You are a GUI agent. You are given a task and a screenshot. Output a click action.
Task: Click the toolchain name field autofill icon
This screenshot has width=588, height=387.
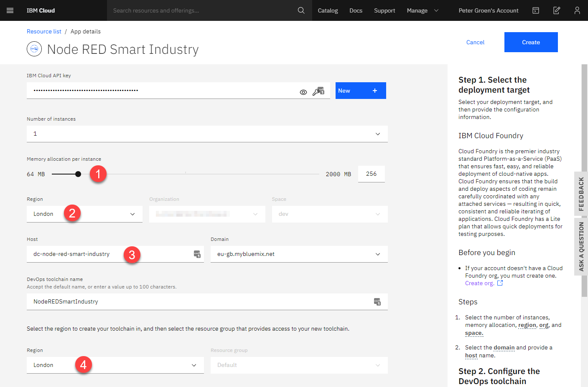(x=377, y=301)
